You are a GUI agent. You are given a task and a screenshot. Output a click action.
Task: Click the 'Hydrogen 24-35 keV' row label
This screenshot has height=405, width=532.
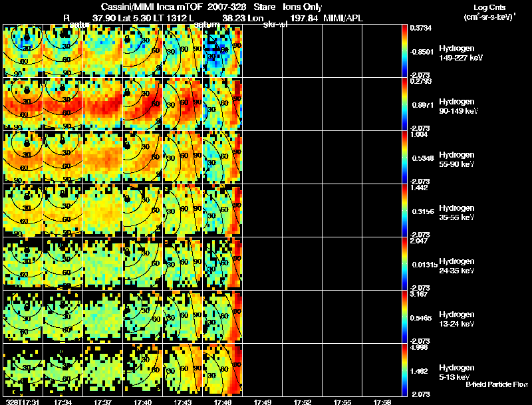pos(457,266)
